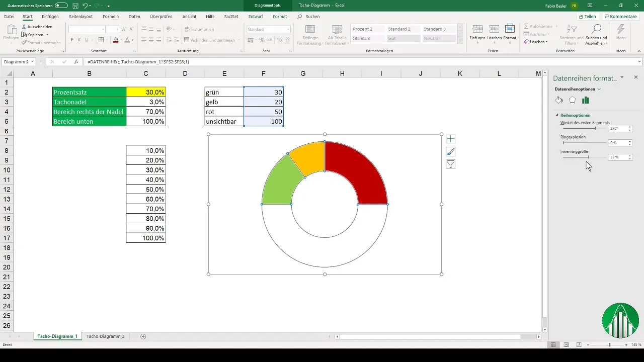This screenshot has width=644, height=362.
Task: Close the Datenreihen formatieren pane
Action: 636,77
